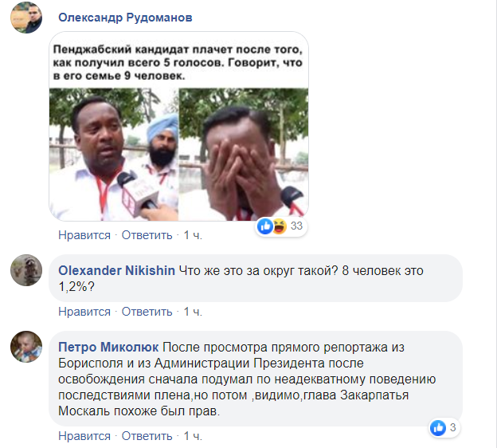This screenshot has width=497, height=448.
Task: Click the laughing emoji reaction icon
Action: [280, 226]
